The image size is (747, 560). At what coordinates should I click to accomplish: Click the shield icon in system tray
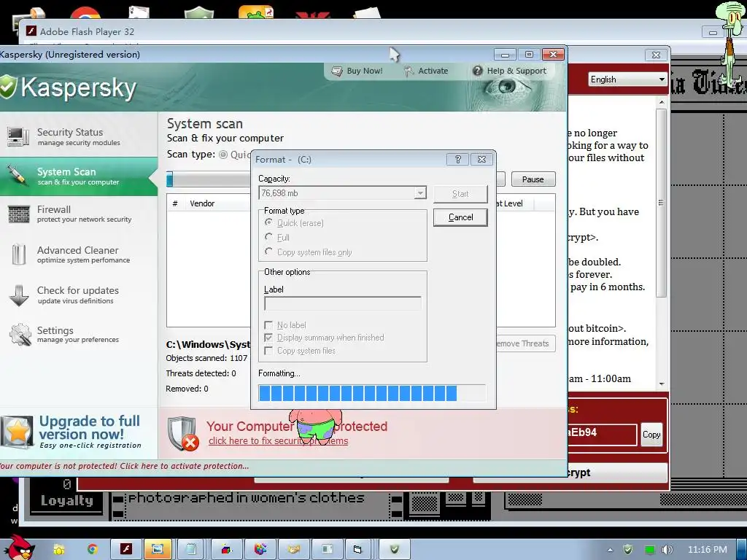coord(628,550)
